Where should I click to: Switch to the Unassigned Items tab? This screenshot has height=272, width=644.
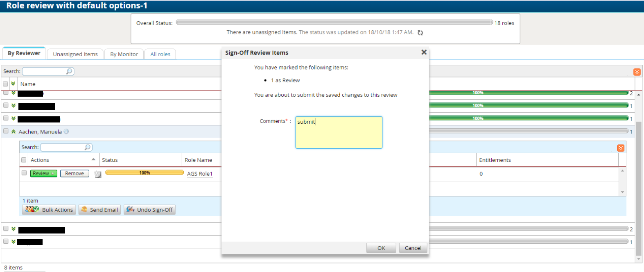75,54
